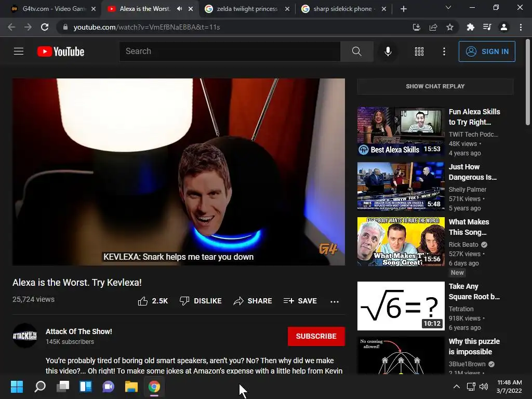The width and height of the screenshot is (532, 399).
Task: Mute the Alexa tab via speaker icon
Action: (x=179, y=9)
